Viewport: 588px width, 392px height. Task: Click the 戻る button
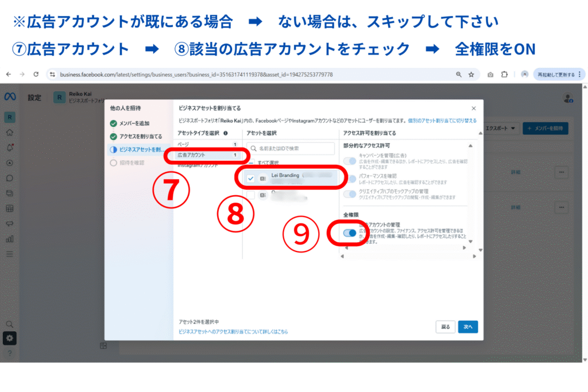tap(446, 327)
